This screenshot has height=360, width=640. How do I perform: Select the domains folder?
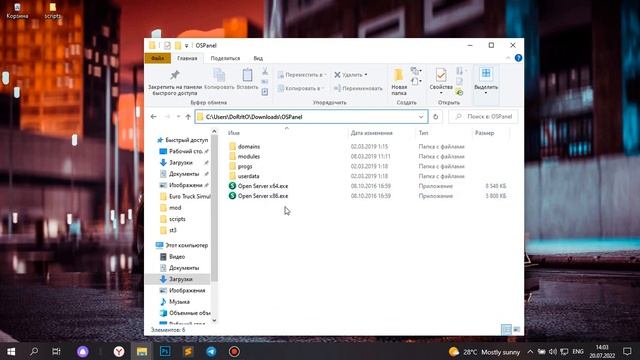(249, 147)
